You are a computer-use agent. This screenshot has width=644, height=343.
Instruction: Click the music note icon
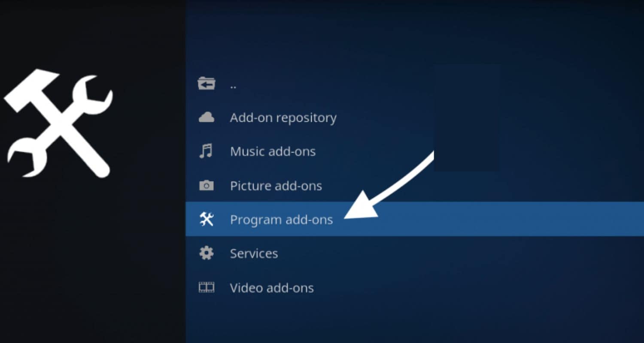pos(206,151)
